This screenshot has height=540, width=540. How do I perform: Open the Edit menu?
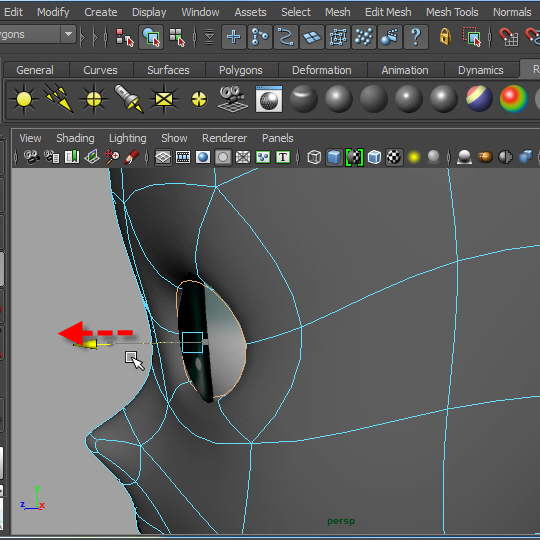[13, 12]
